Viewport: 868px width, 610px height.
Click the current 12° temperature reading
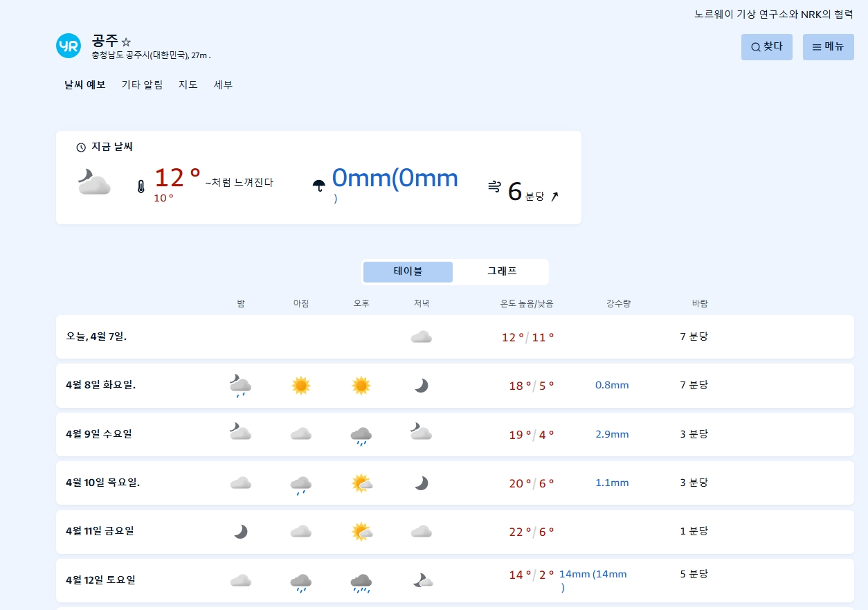pos(177,178)
